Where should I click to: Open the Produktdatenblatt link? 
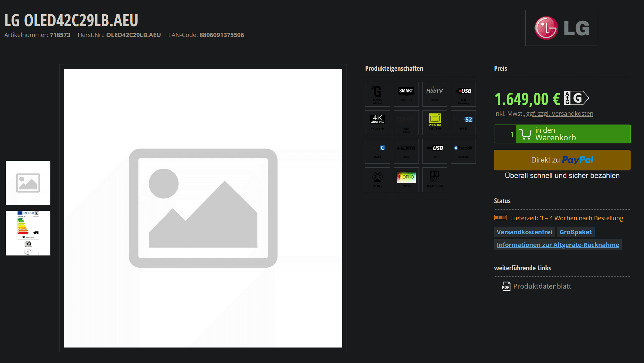pos(542,286)
